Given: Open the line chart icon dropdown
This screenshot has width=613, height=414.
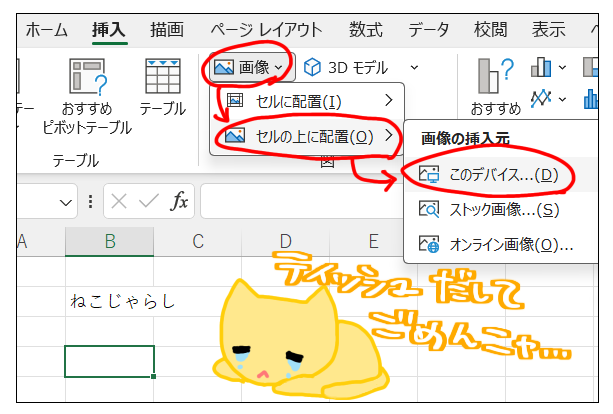Looking at the screenshot, I should pyautogui.click(x=562, y=99).
